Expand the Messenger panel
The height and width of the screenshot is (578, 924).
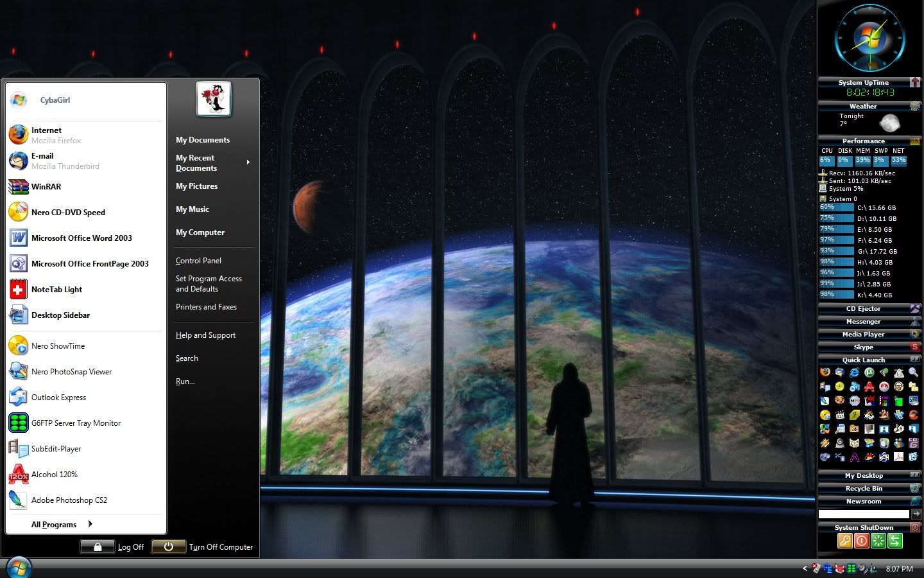coord(870,321)
